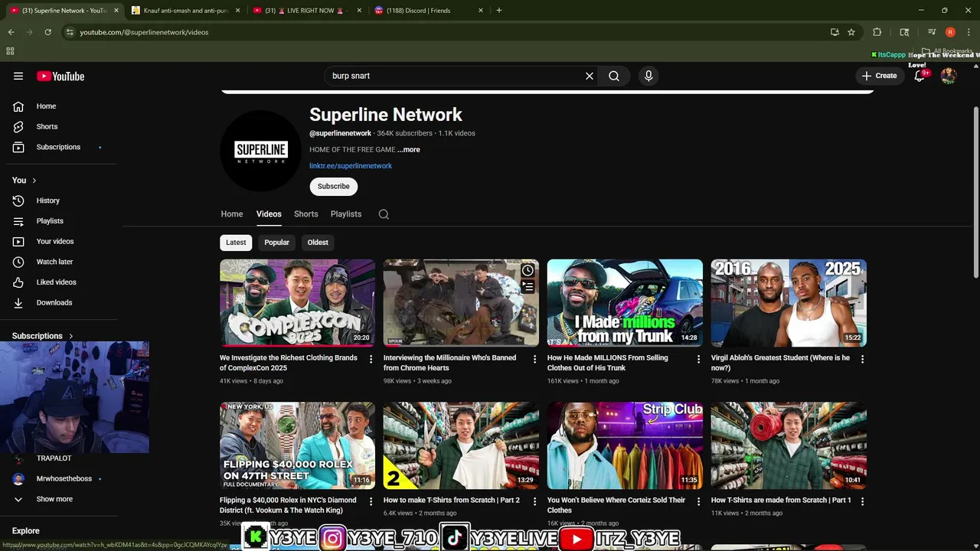Screen dimensions: 980x551
Task: Open the account avatar menu
Action: click(949, 76)
